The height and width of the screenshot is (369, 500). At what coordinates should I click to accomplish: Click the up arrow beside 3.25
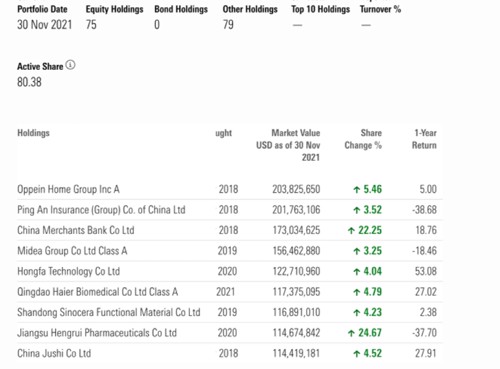click(357, 251)
